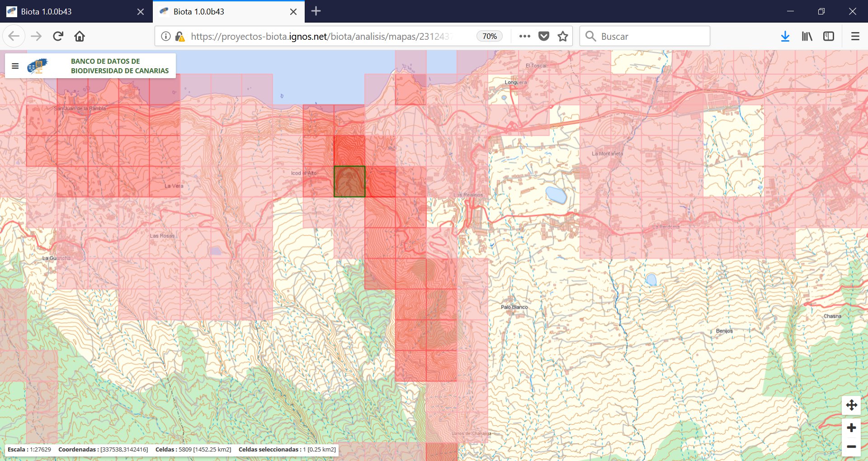
Task: Select the green-outlined selected grid cell
Action: pyautogui.click(x=349, y=181)
